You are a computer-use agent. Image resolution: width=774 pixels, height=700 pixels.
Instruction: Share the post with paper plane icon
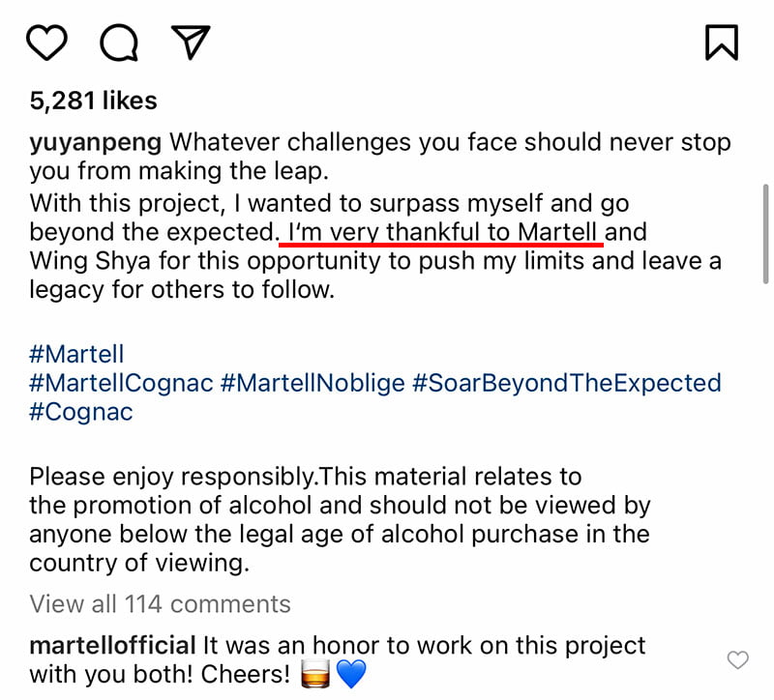click(191, 42)
